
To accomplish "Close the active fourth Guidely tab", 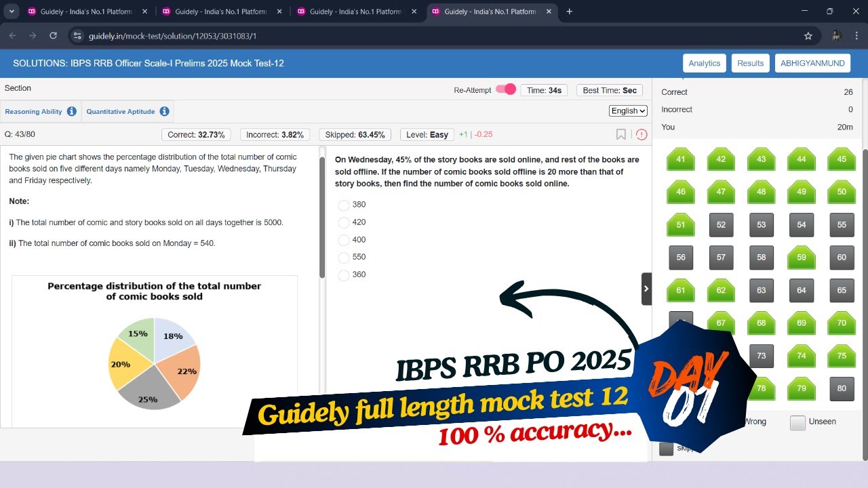I will click(549, 12).
